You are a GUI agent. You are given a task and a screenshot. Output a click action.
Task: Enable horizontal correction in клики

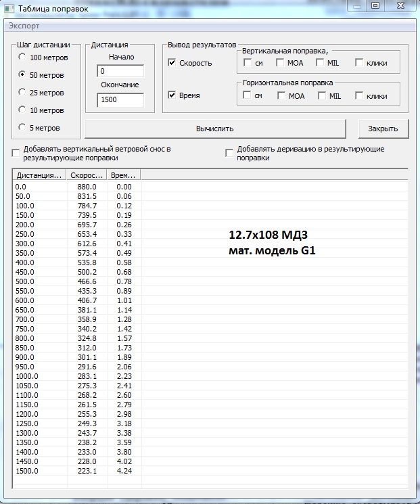tap(359, 95)
